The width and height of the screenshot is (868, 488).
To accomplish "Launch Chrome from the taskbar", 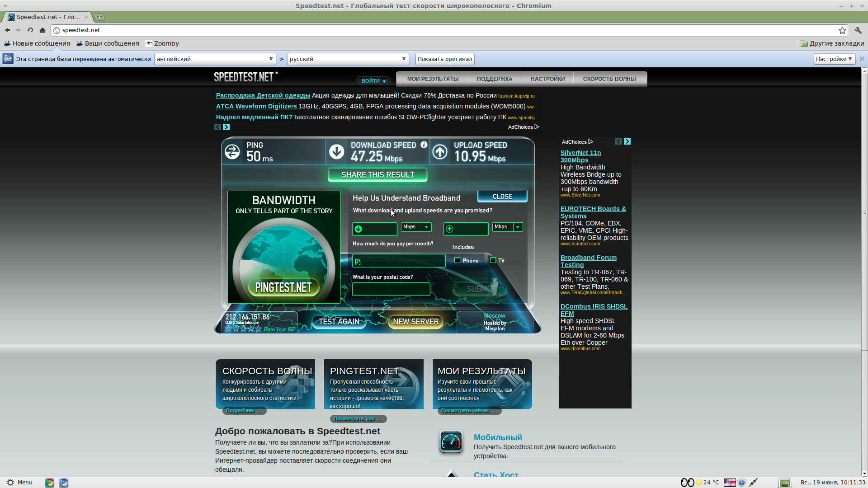I will (x=50, y=483).
